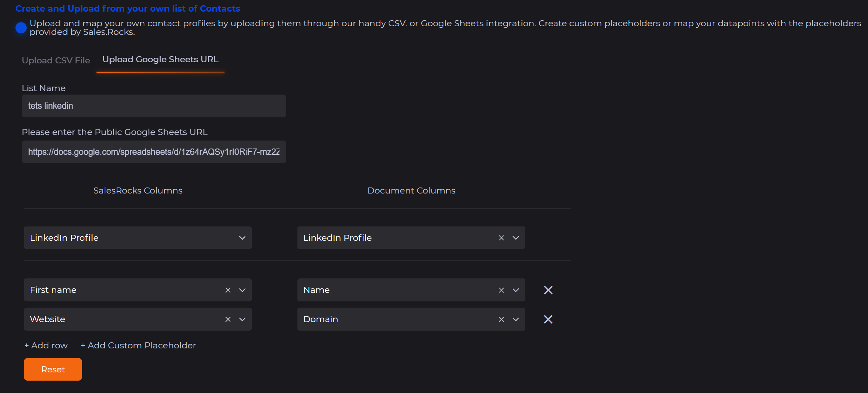
Task: Clear LinkedIn Profile document column selection
Action: click(x=501, y=238)
